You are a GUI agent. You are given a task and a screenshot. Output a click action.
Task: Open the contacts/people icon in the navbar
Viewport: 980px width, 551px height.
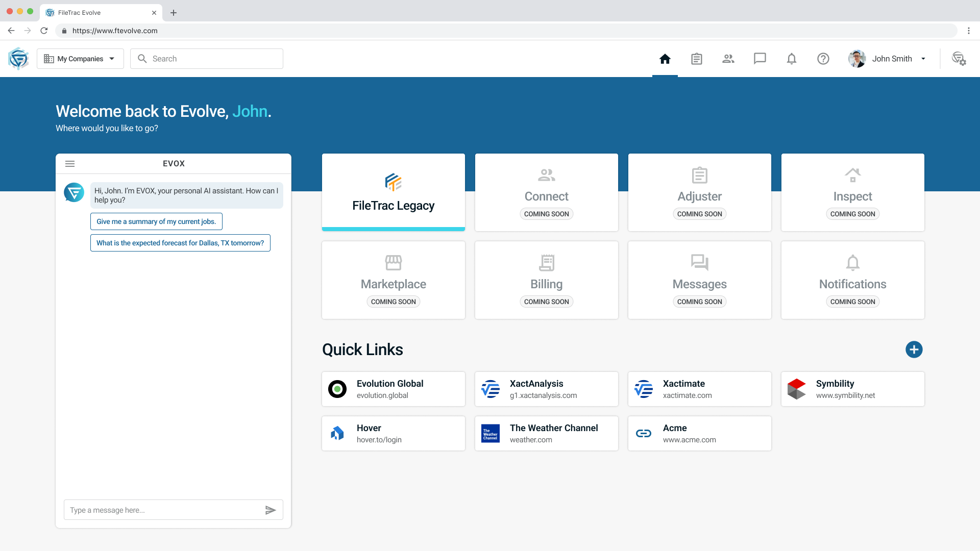(x=728, y=59)
